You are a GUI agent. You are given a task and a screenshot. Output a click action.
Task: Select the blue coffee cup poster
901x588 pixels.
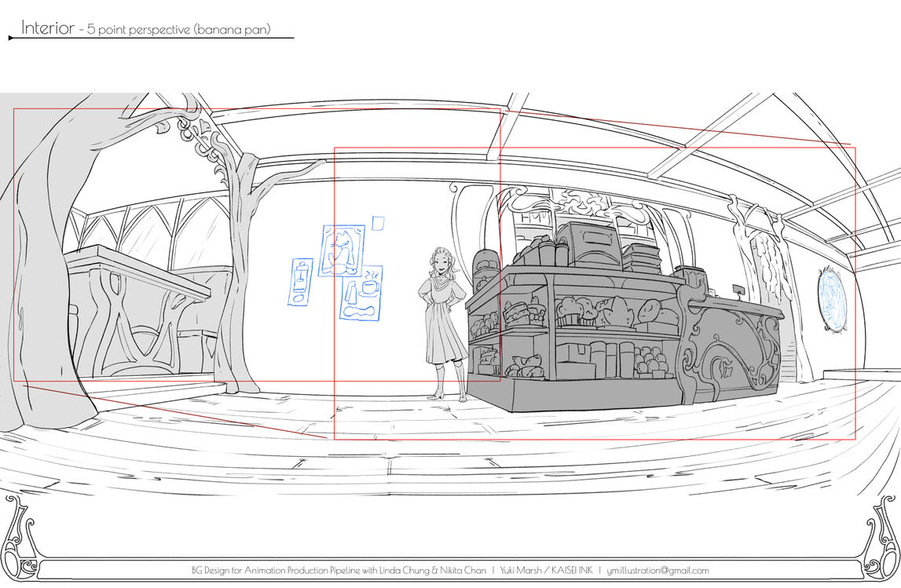pyautogui.click(x=361, y=292)
